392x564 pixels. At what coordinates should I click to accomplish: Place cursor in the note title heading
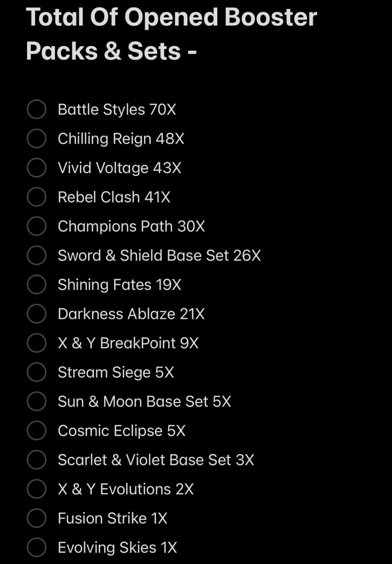172,34
